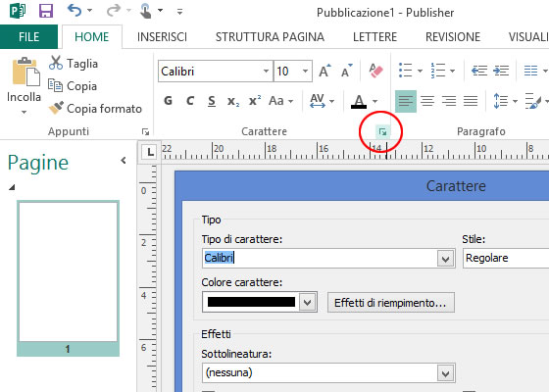Open the font size 10 dropdown
The height and width of the screenshot is (392, 549).
coord(305,71)
